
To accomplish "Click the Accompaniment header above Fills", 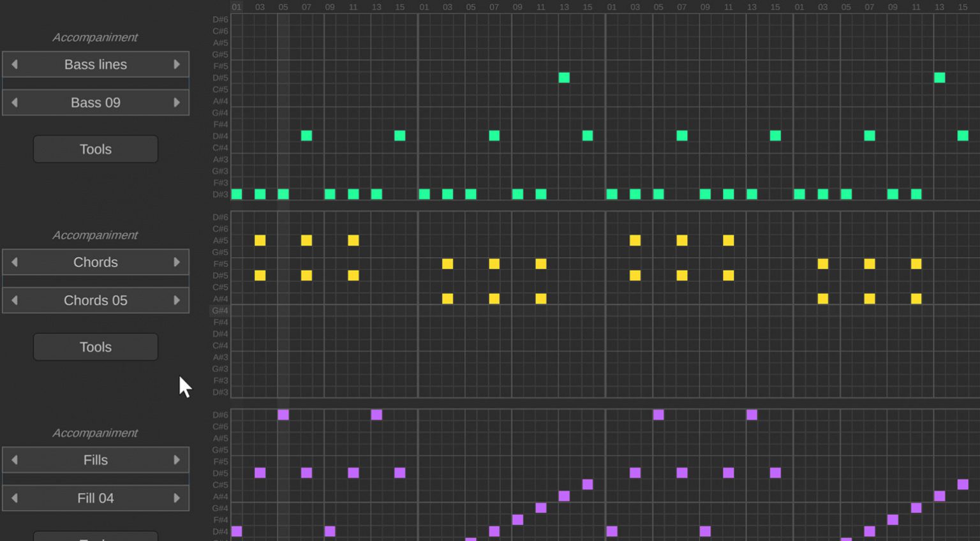I will pyautogui.click(x=94, y=433).
